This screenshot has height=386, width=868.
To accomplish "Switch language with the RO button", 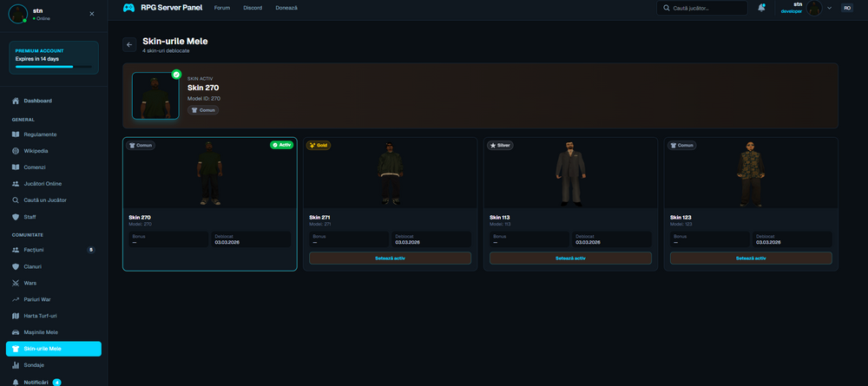I will point(847,8).
